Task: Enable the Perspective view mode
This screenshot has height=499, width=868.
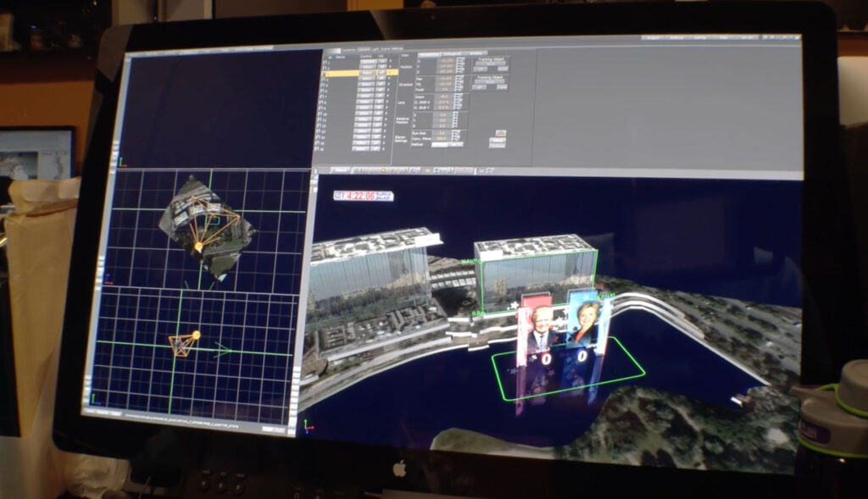Action: pos(428,53)
